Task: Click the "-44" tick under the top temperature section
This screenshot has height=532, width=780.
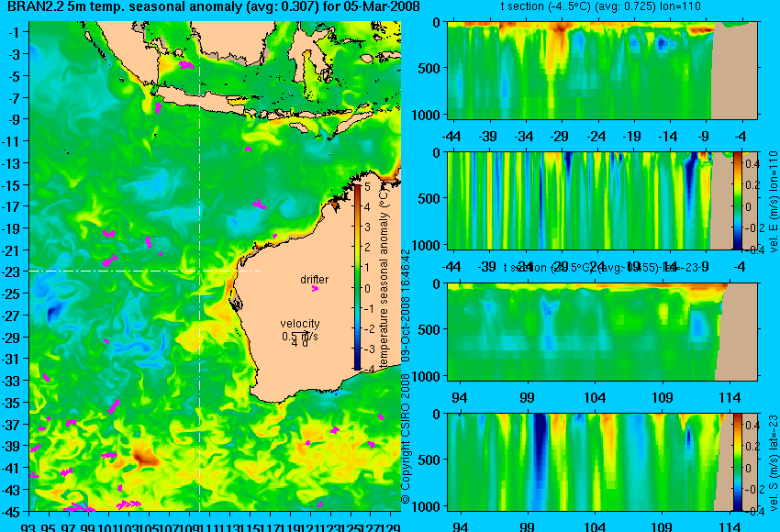Action: [x=451, y=136]
